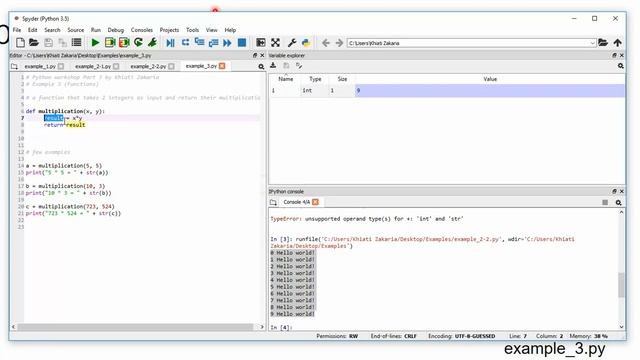Step into the function in the debugger

199,42
